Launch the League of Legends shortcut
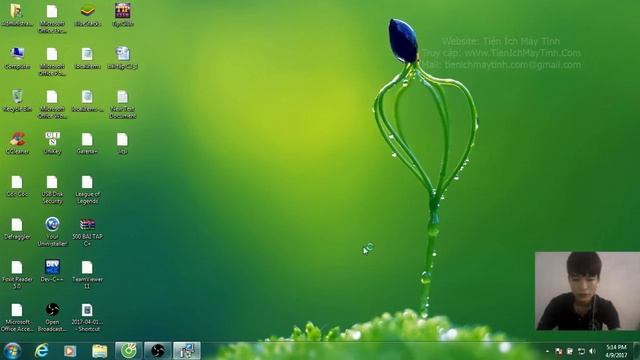The height and width of the screenshot is (360, 640). click(x=87, y=190)
